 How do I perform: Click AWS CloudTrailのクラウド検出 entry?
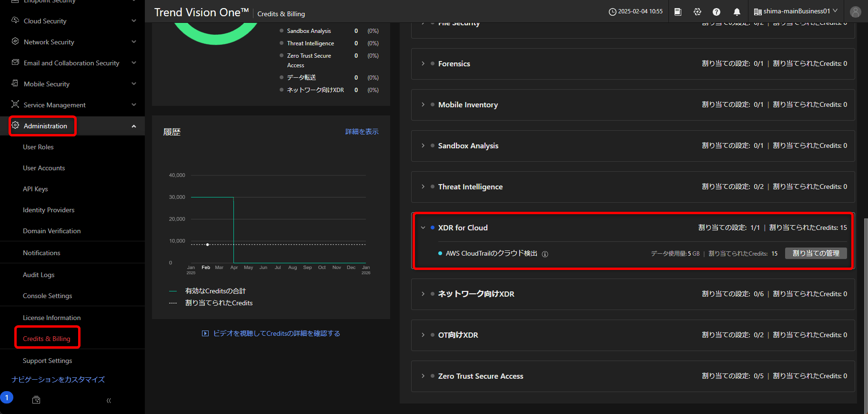492,253
